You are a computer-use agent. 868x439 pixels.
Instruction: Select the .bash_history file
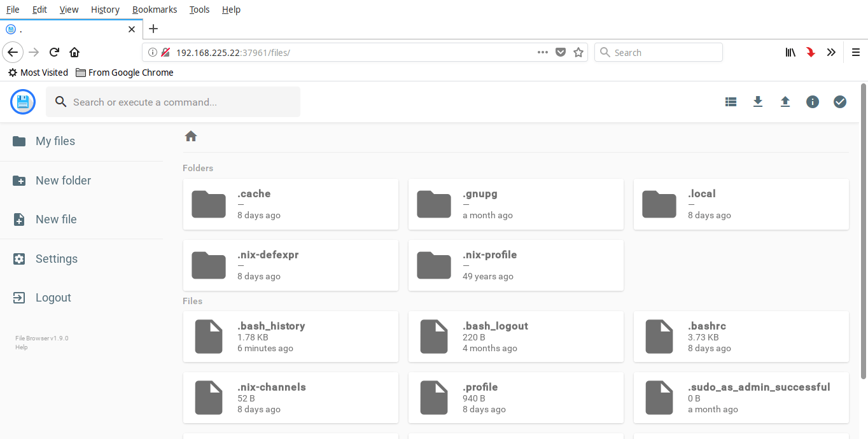point(291,337)
